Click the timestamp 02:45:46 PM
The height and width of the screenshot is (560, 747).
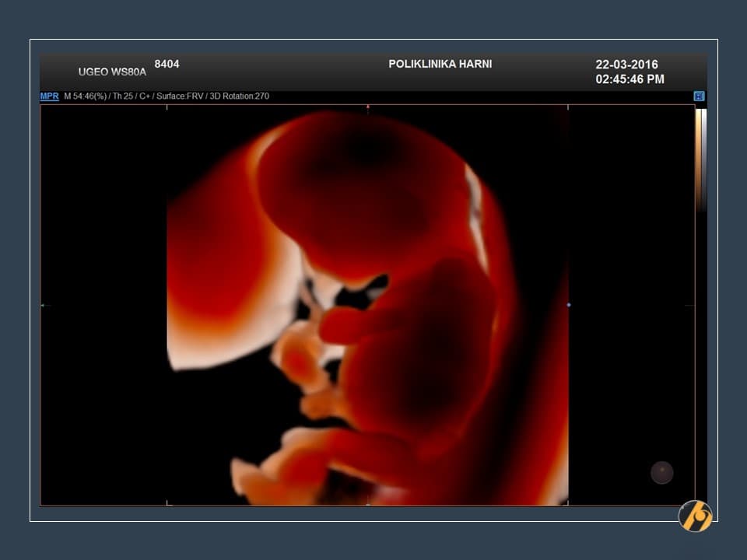point(630,79)
